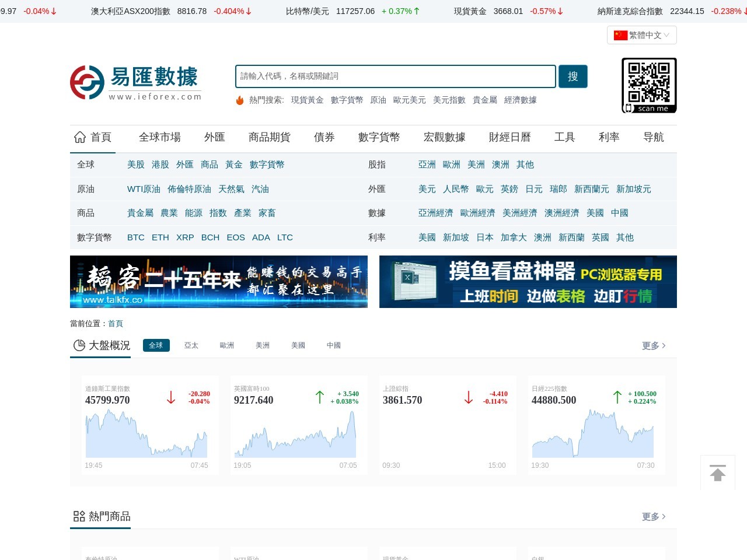Click the China flag language icon
Viewport: 747px width, 560px height.
click(x=620, y=36)
